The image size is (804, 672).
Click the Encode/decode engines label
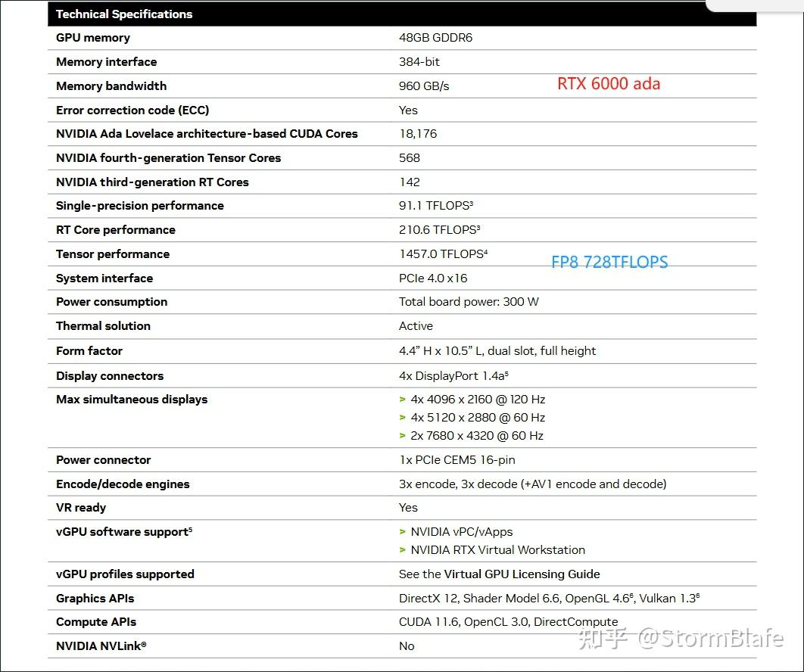(x=123, y=484)
